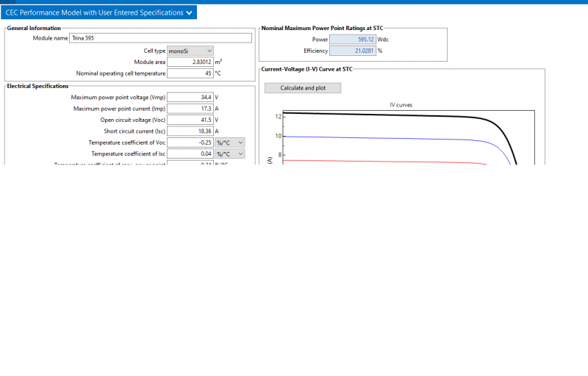Click the black curve in IV plot
Viewport: 588px width, 376px height.
390,115
